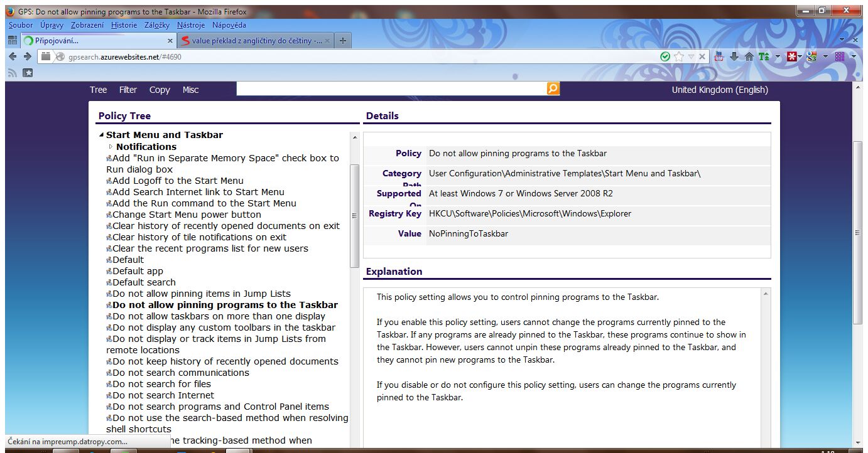
Task: Select 'Clear the recent programs list for new users'
Action: click(x=210, y=248)
